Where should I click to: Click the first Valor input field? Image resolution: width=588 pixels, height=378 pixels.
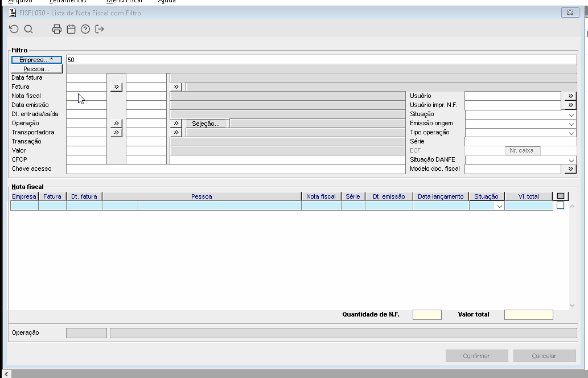tap(87, 150)
